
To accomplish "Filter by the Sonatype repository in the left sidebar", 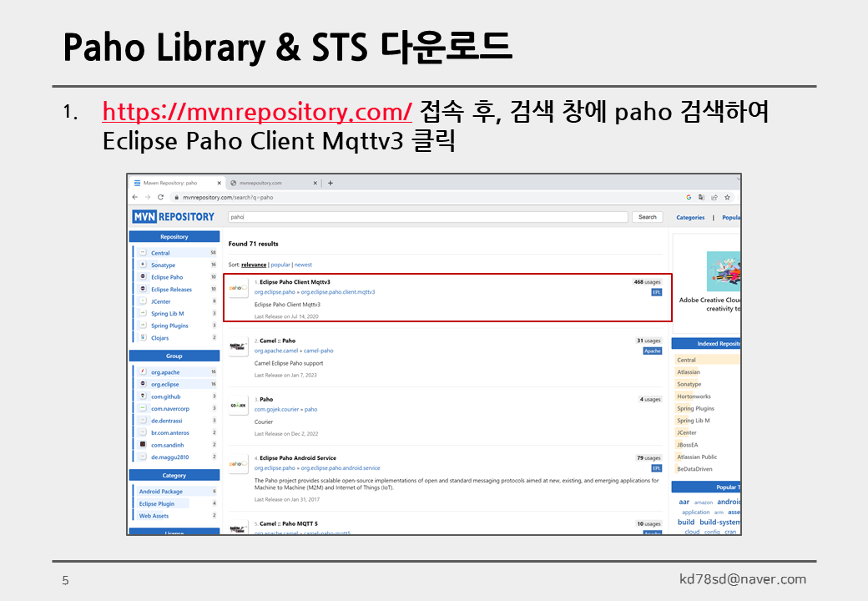I will (163, 265).
